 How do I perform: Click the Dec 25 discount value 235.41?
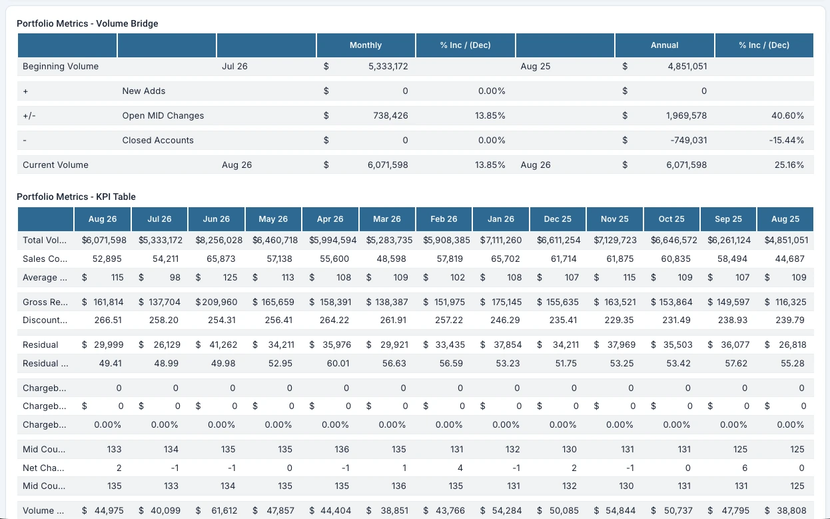562,320
